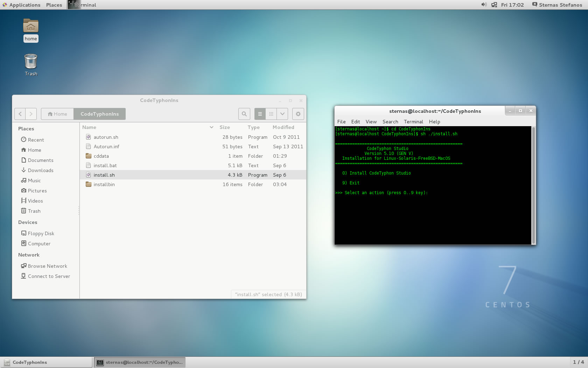The width and height of the screenshot is (588, 368).
Task: Select the install.bat file icon
Action: tap(89, 165)
